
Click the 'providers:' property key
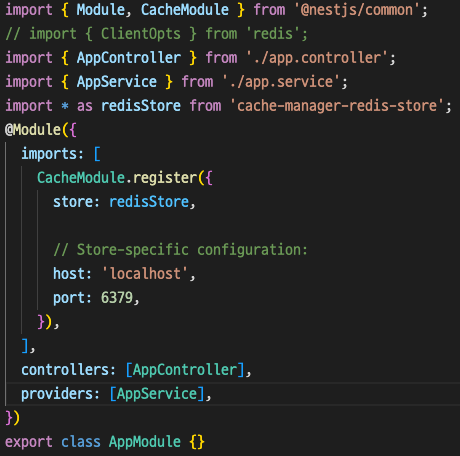60,394
